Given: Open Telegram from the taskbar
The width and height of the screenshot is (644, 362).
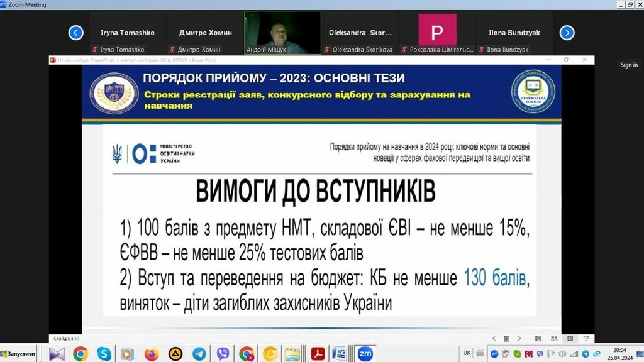Looking at the screenshot, I should [x=199, y=354].
